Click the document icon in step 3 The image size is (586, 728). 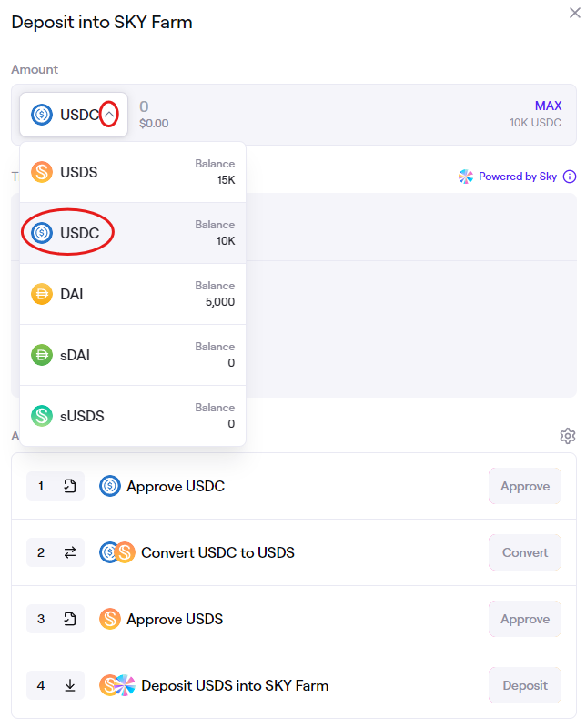click(x=70, y=619)
